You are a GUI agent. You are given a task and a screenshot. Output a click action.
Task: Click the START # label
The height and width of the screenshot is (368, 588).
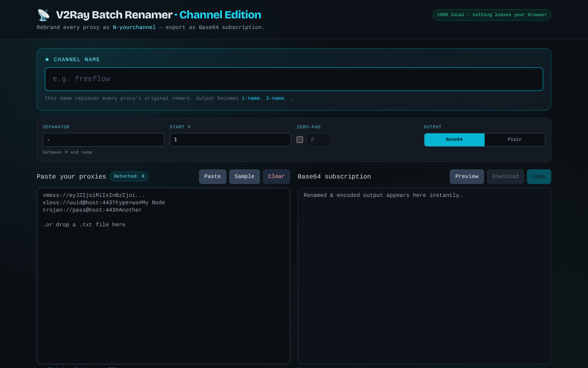click(180, 127)
